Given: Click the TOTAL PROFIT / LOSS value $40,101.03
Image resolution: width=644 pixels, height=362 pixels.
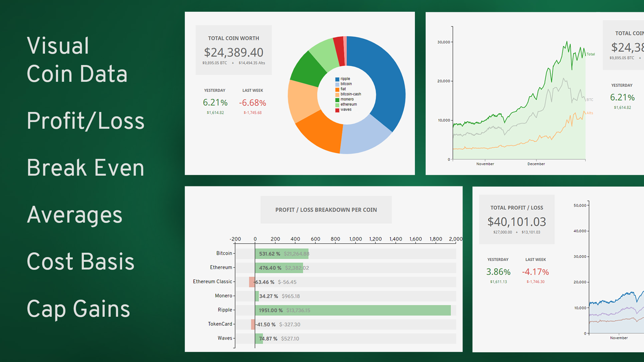Looking at the screenshot, I should (x=516, y=222).
